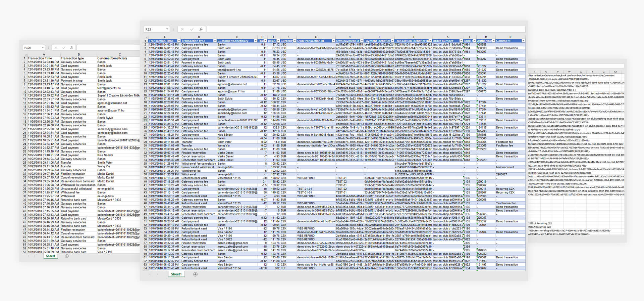Viewport: 644px width, 301px height.
Task: Click the cancel X icon in center formula bar
Action: [x=182, y=30]
